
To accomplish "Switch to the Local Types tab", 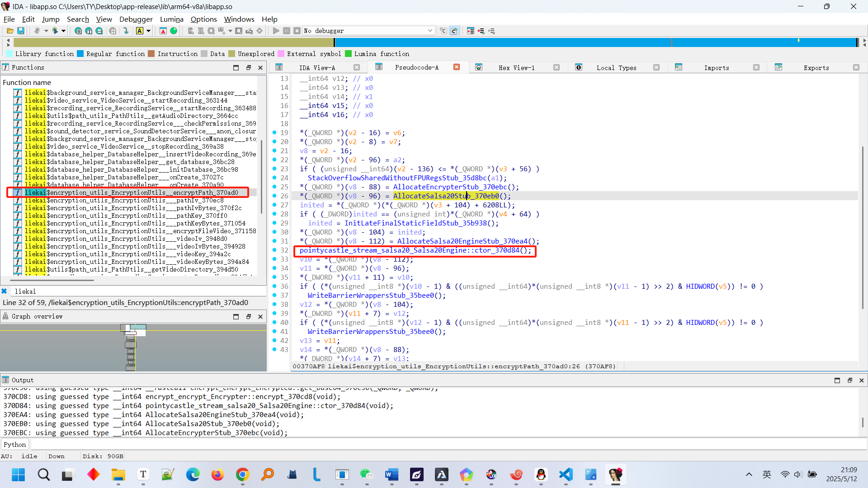I will pos(616,68).
